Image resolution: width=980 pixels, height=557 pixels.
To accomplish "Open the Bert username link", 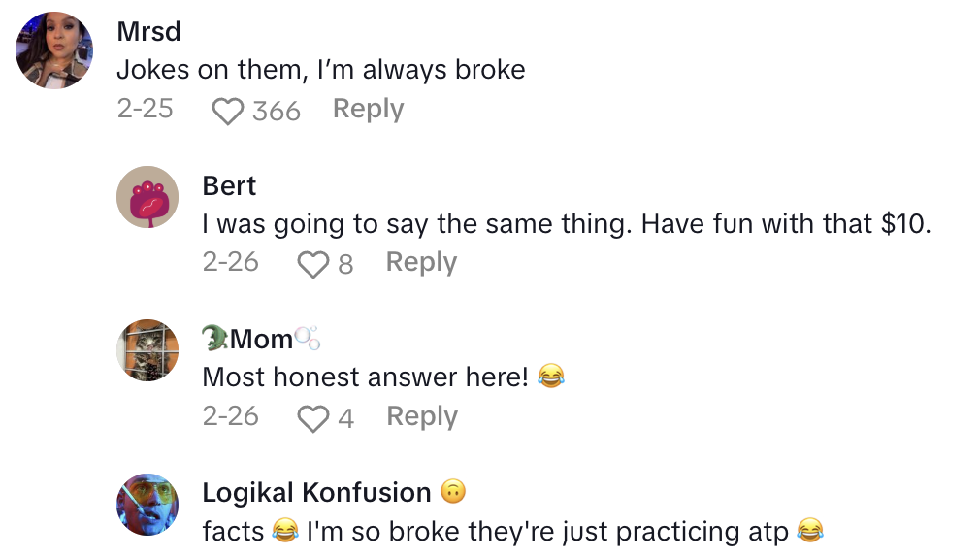I will point(229,185).
